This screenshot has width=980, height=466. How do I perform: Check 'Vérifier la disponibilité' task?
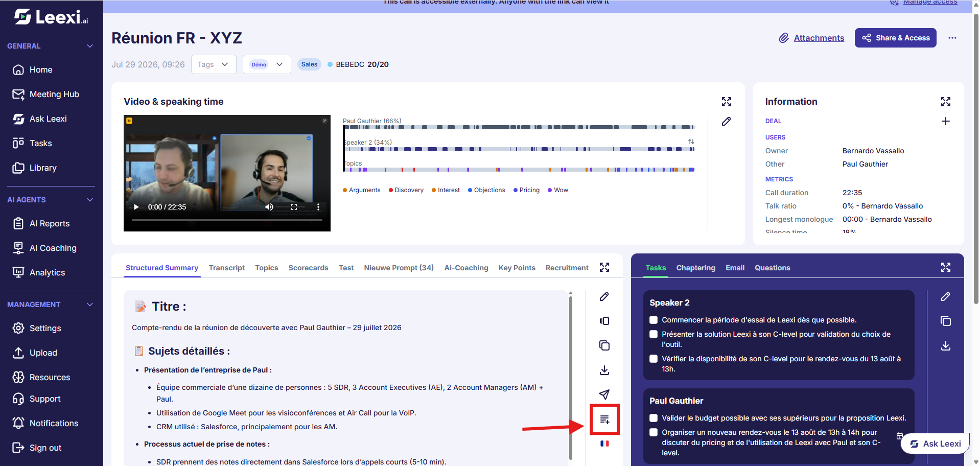click(653, 359)
